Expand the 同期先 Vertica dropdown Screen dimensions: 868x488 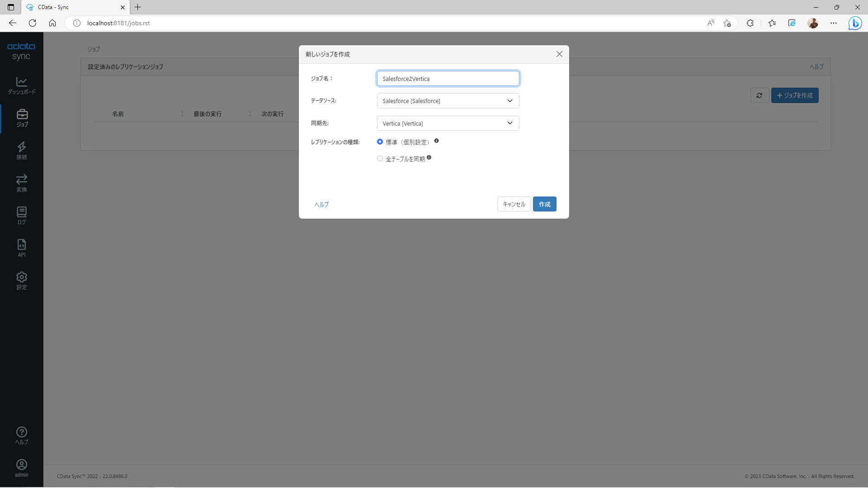[x=448, y=123]
